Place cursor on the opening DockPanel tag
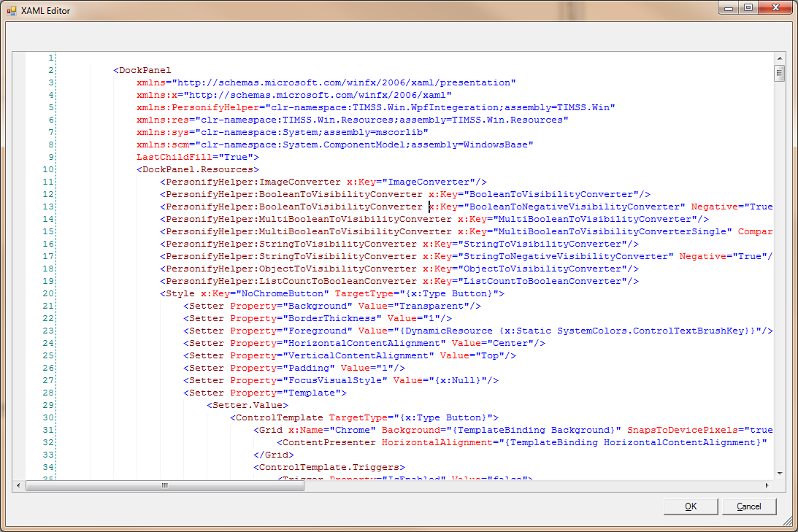The height and width of the screenshot is (532, 798). [x=145, y=71]
